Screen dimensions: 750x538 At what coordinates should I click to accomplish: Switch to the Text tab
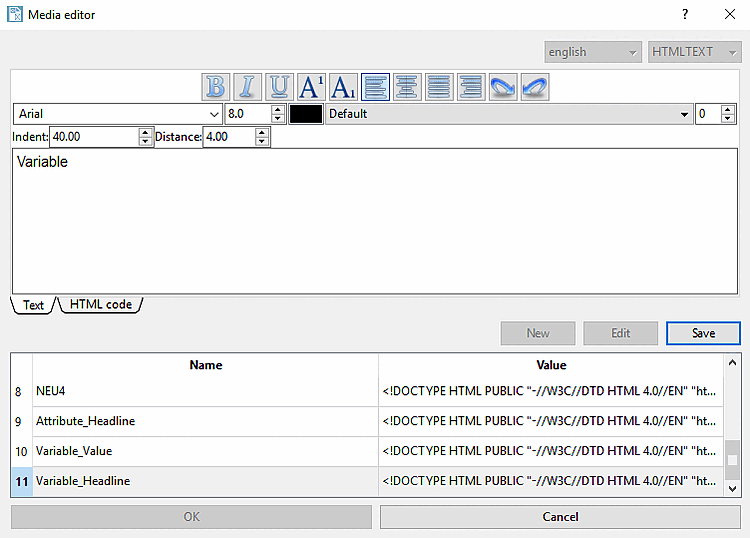click(33, 305)
